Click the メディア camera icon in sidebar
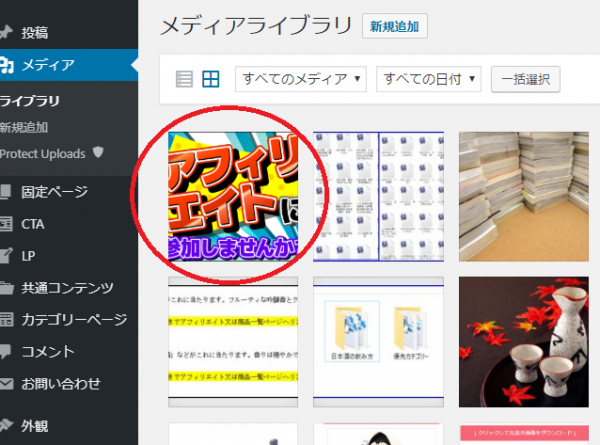The image size is (600, 445). [x=7, y=65]
